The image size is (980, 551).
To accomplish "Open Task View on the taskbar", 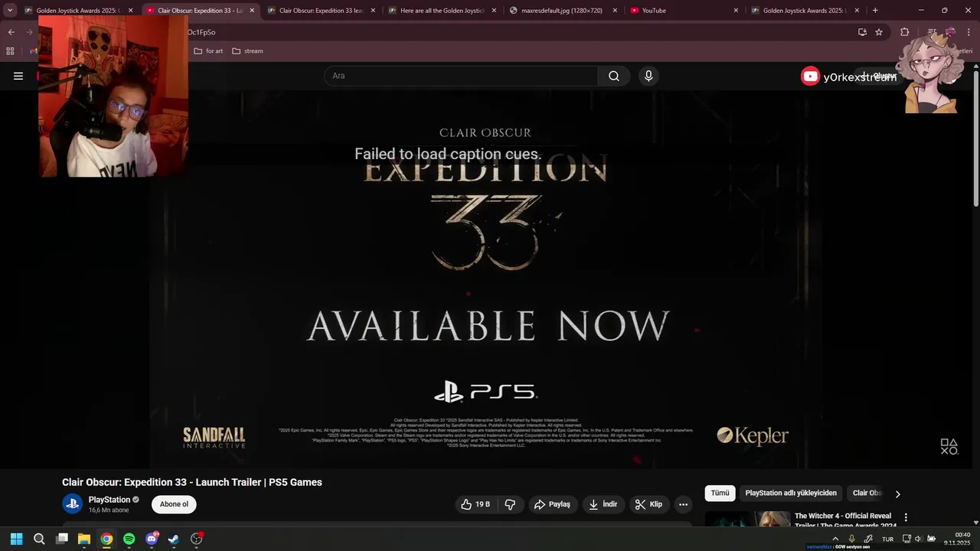I will [x=62, y=539].
